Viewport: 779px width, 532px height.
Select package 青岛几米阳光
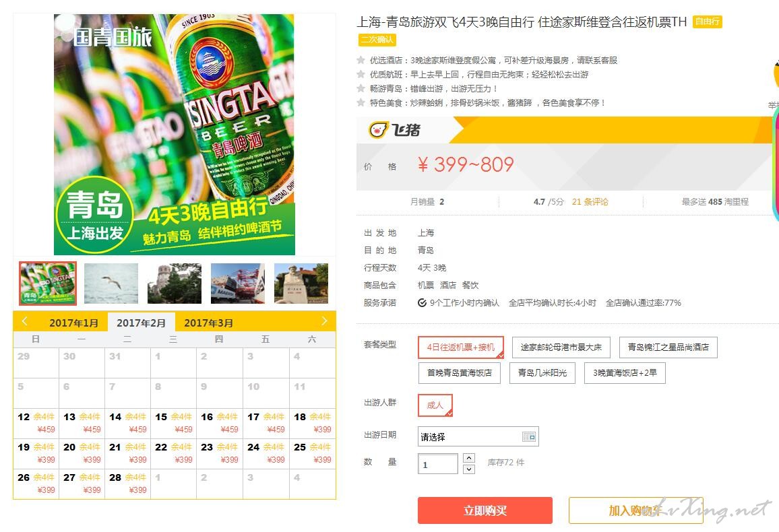pos(542,372)
